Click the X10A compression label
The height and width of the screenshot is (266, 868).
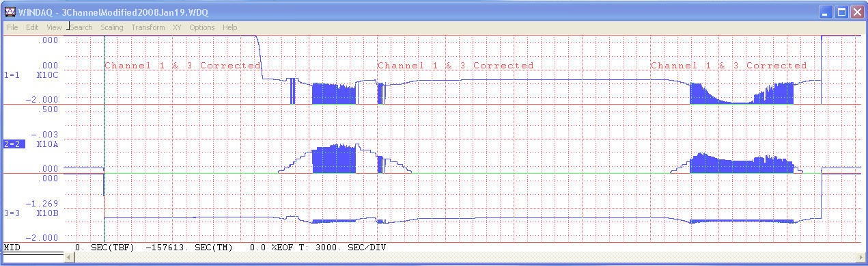point(47,144)
